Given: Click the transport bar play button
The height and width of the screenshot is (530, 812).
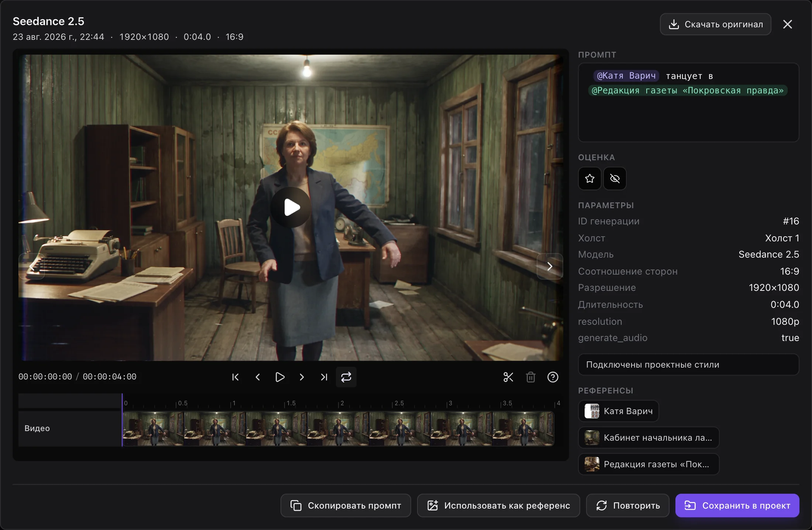Looking at the screenshot, I should 280,377.
